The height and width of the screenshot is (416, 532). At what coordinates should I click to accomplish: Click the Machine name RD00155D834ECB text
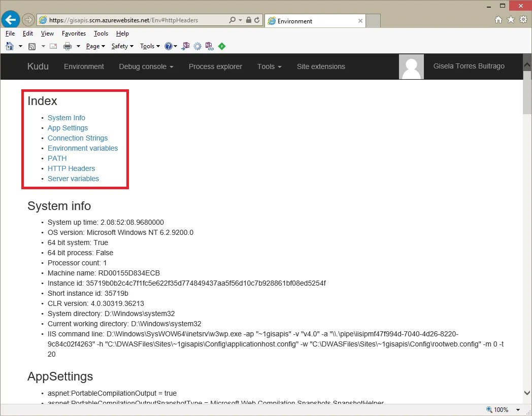[104, 273]
